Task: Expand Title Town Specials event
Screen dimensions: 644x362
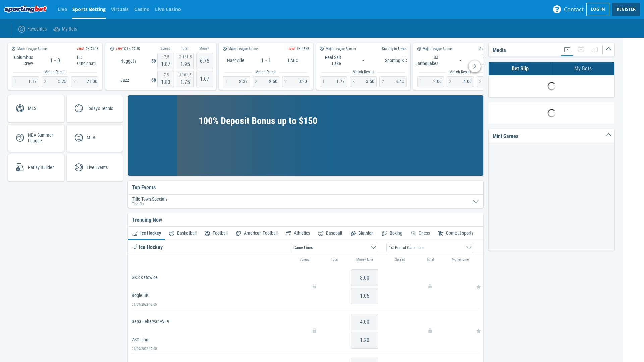Action: (x=476, y=201)
